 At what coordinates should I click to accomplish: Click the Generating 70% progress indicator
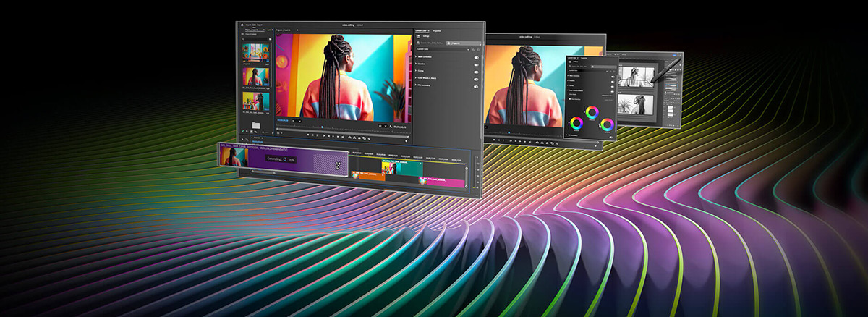tap(281, 159)
